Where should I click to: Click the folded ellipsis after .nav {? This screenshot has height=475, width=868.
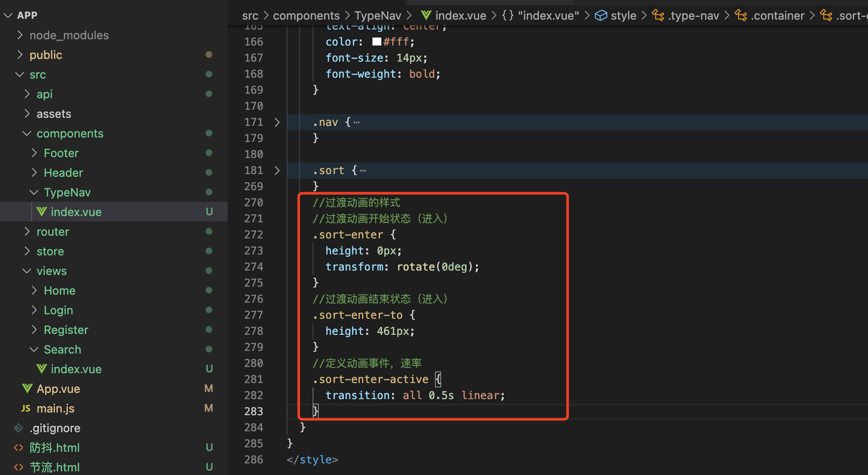tap(356, 122)
